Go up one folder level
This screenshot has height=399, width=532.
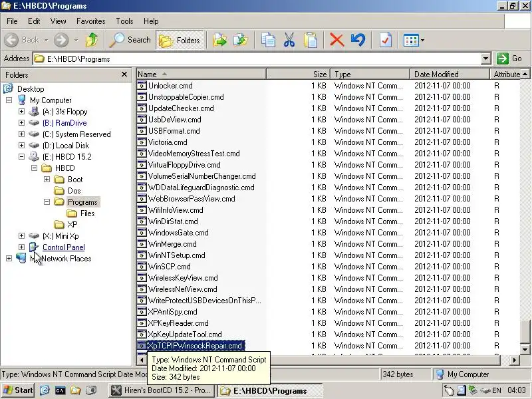(x=91, y=40)
